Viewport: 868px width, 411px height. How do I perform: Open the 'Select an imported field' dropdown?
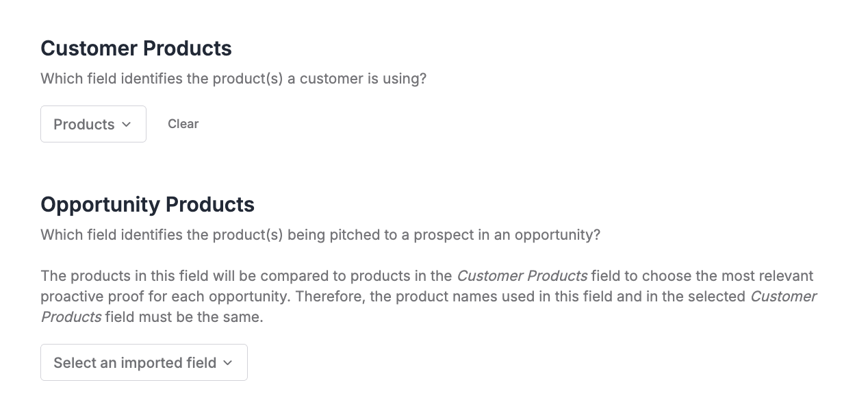(144, 362)
